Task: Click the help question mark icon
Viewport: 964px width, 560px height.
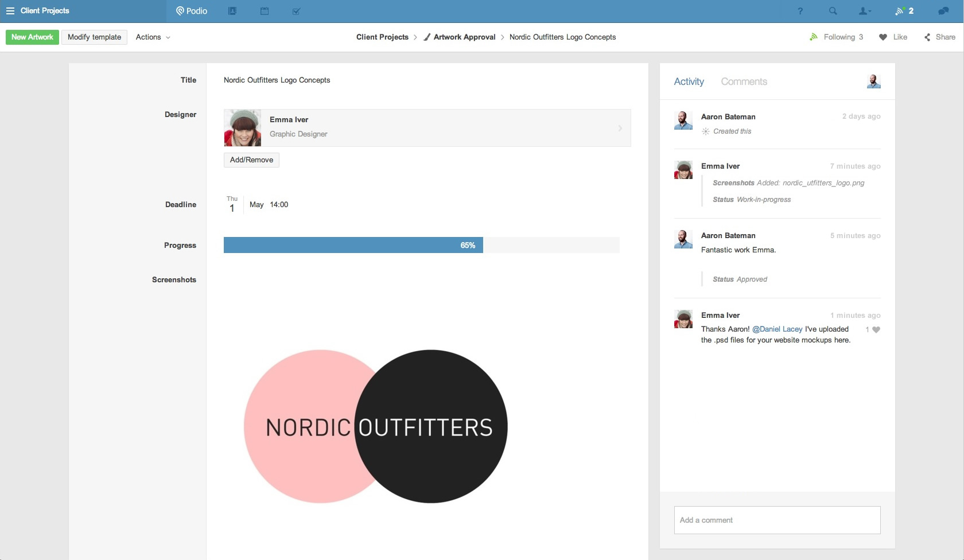Action: [800, 11]
